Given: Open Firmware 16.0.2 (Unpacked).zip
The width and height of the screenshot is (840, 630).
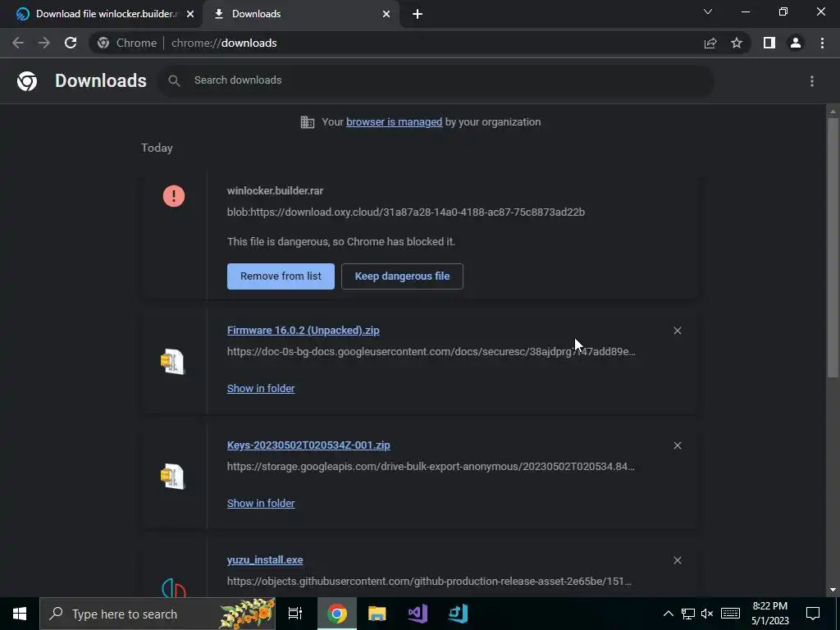Looking at the screenshot, I should tap(304, 330).
